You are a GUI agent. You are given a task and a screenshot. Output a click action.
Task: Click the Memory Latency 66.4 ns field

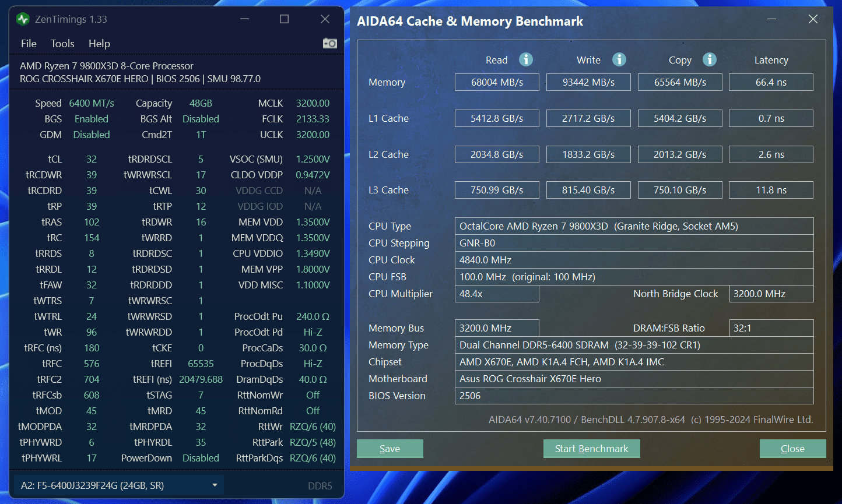[771, 82]
